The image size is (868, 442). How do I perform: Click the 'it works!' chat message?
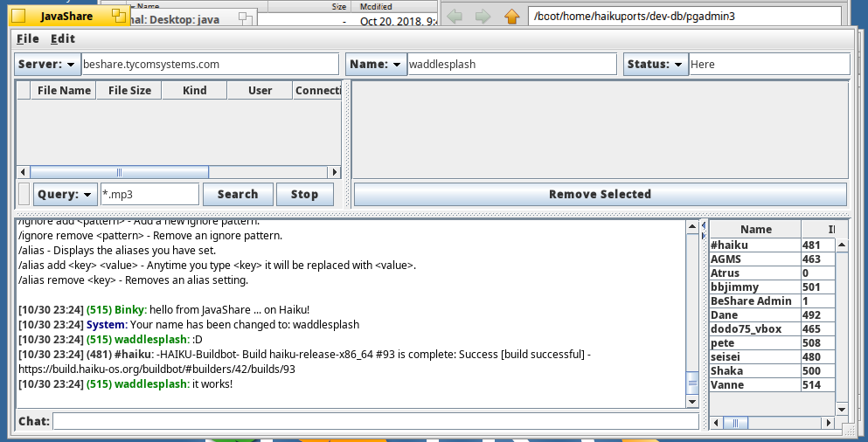click(x=212, y=384)
